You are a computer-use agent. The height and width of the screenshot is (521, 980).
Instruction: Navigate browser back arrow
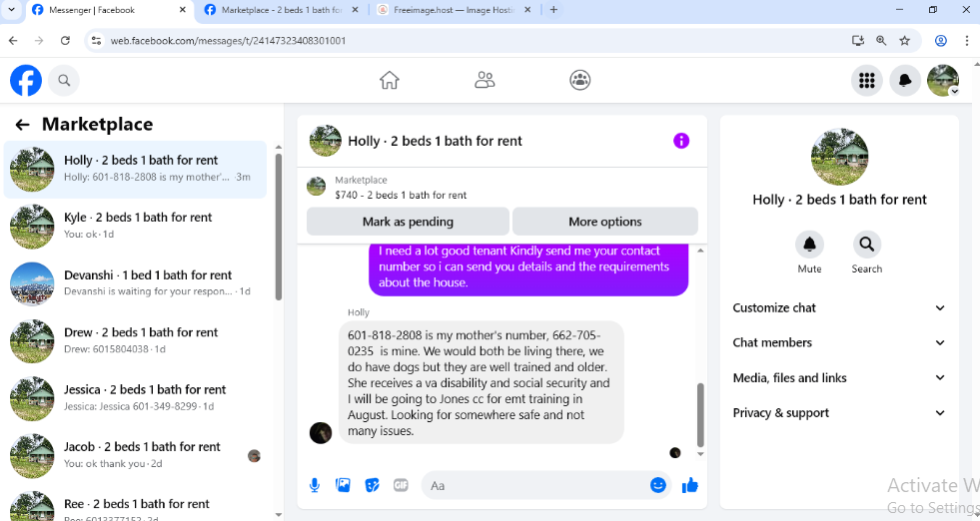click(13, 41)
